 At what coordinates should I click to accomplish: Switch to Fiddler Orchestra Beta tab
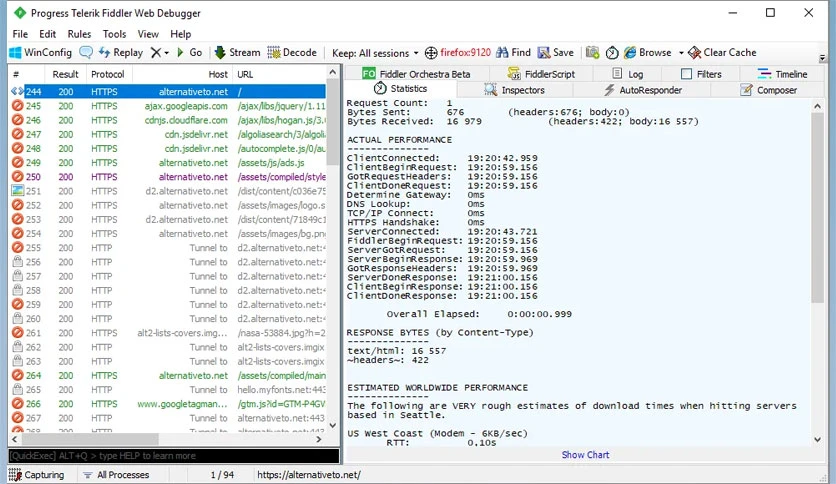click(416, 74)
